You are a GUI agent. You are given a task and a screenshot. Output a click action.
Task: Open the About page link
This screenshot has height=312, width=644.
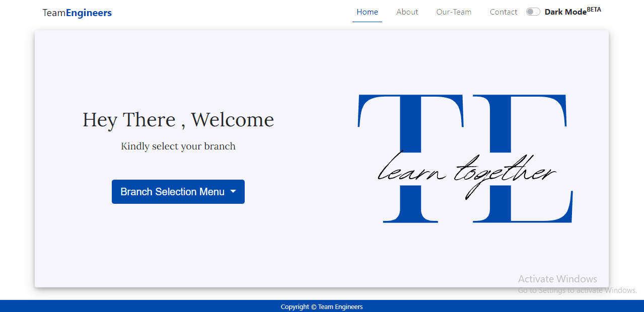click(407, 12)
